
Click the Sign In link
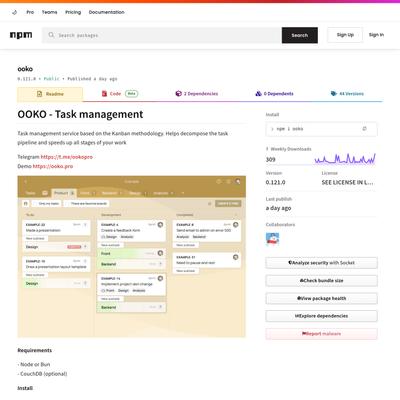(376, 35)
